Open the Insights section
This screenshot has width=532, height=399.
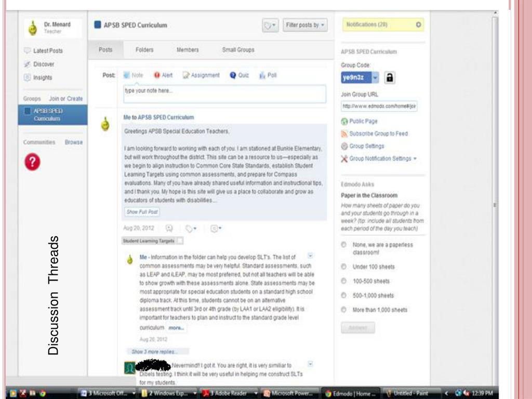click(x=43, y=78)
